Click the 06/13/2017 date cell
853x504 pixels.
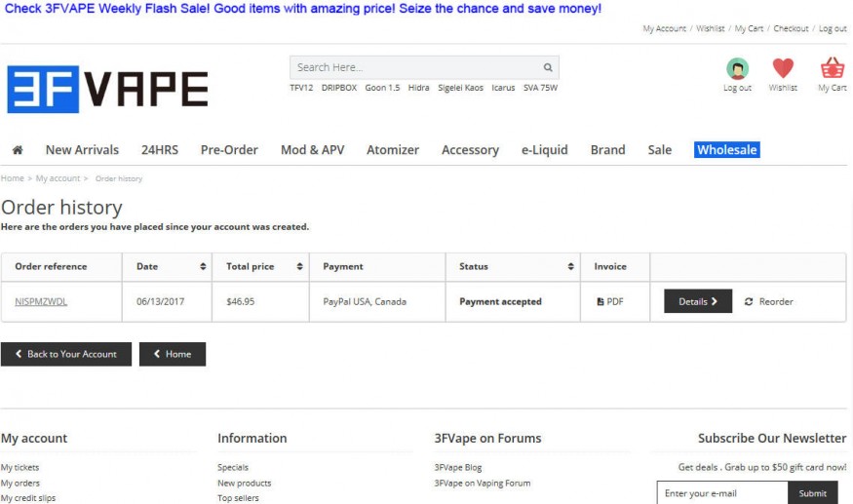coord(167,301)
